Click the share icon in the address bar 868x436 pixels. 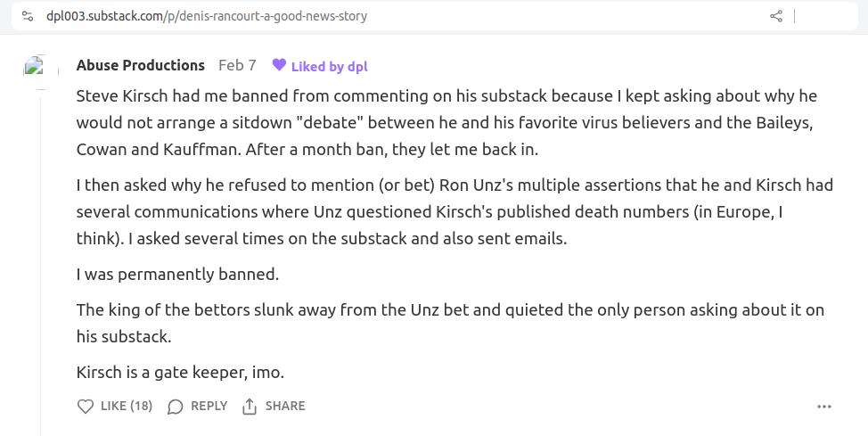coord(776,16)
